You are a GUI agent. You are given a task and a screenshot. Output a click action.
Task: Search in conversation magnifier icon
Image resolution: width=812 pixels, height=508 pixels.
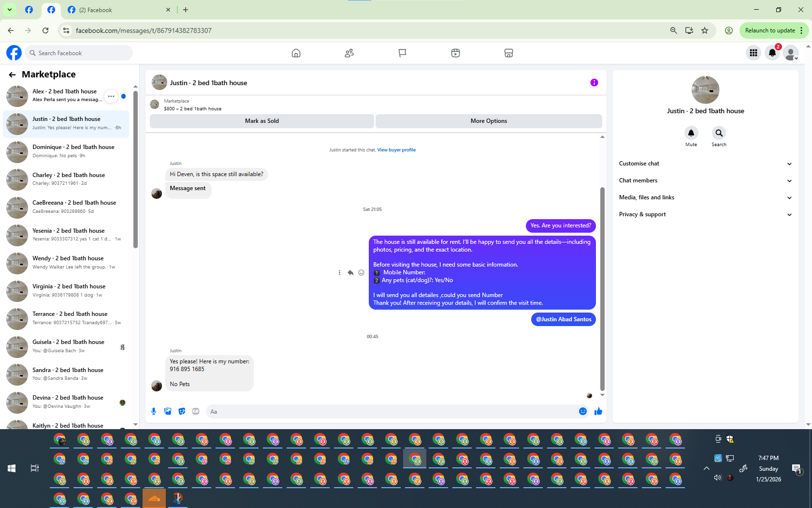[719, 133]
